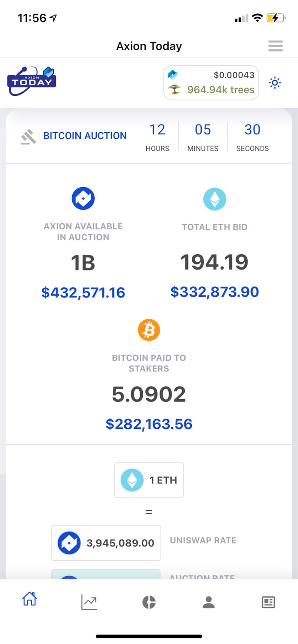
Task: Click the Axion Today logo
Action: click(x=31, y=81)
